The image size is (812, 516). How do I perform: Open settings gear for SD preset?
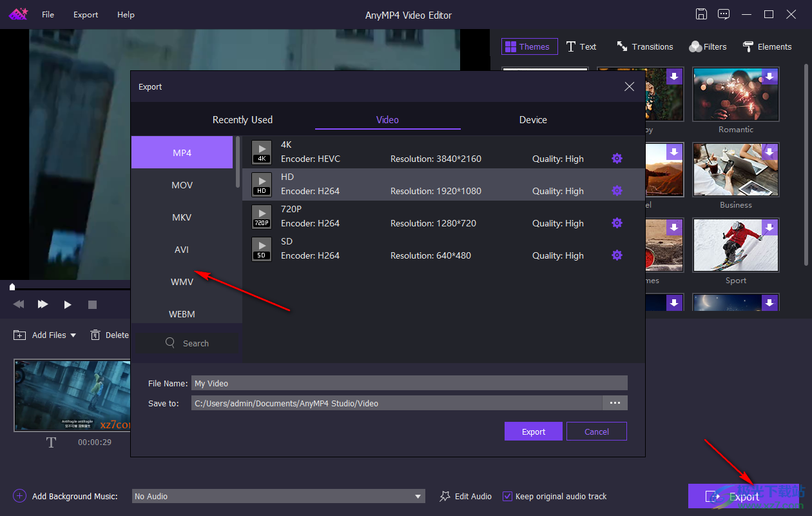click(617, 255)
